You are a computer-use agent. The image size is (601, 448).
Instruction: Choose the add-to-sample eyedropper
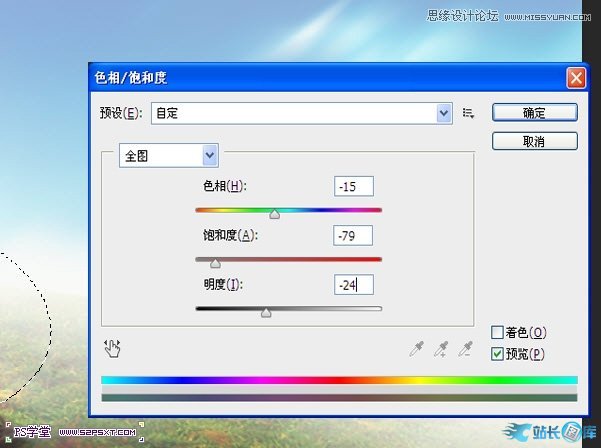pos(441,348)
